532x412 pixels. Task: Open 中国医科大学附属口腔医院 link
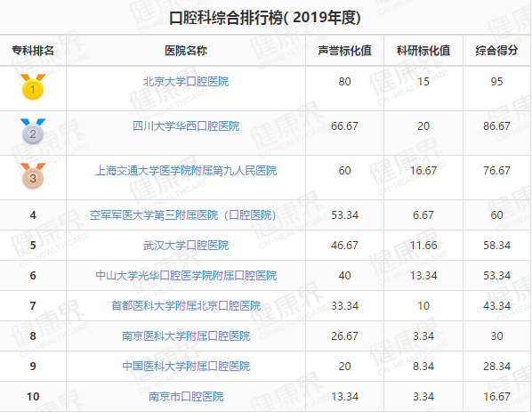coord(186,367)
